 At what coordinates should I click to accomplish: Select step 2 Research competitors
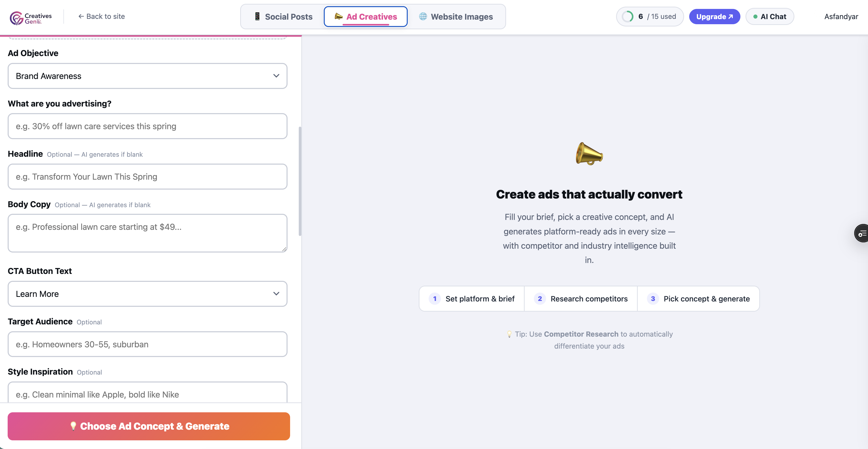[x=580, y=299]
